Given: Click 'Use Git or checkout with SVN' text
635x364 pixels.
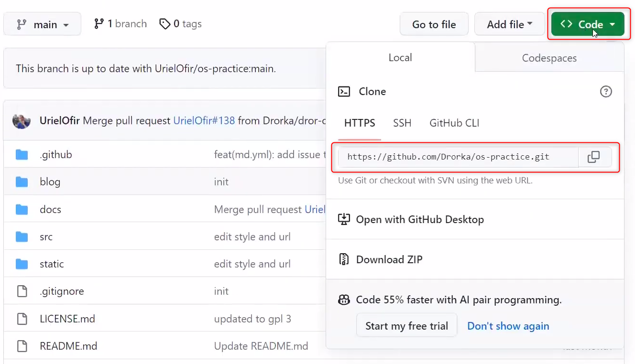Looking at the screenshot, I should [x=435, y=181].
